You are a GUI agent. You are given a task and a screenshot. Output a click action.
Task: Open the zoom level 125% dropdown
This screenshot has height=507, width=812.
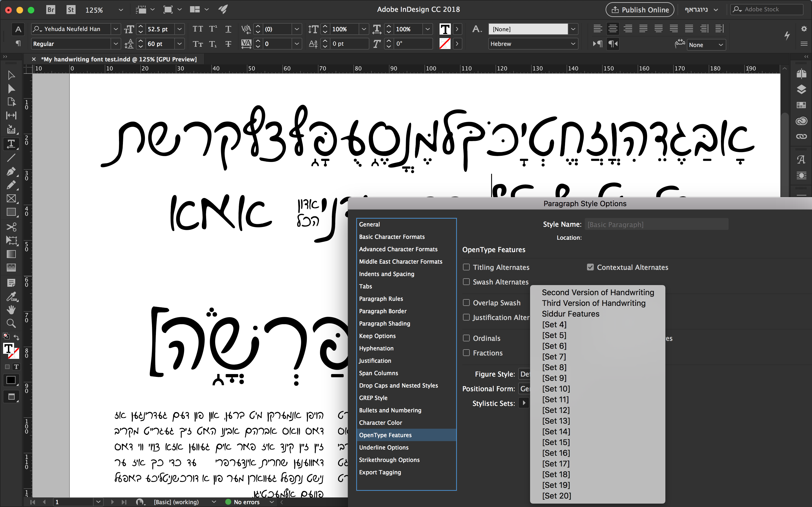[x=120, y=10]
